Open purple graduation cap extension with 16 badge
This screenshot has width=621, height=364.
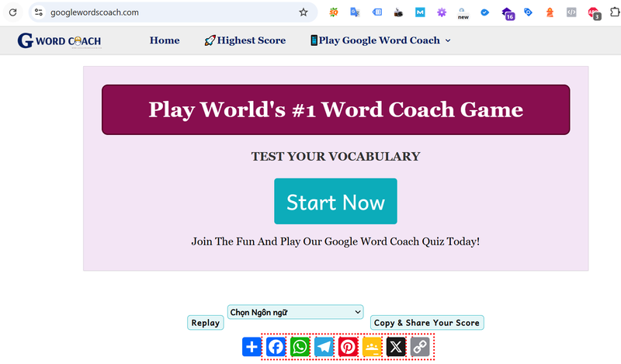(508, 13)
